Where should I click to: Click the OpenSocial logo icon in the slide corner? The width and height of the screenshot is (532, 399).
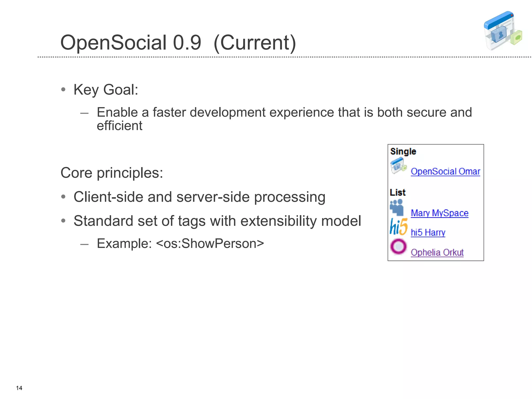(503, 31)
